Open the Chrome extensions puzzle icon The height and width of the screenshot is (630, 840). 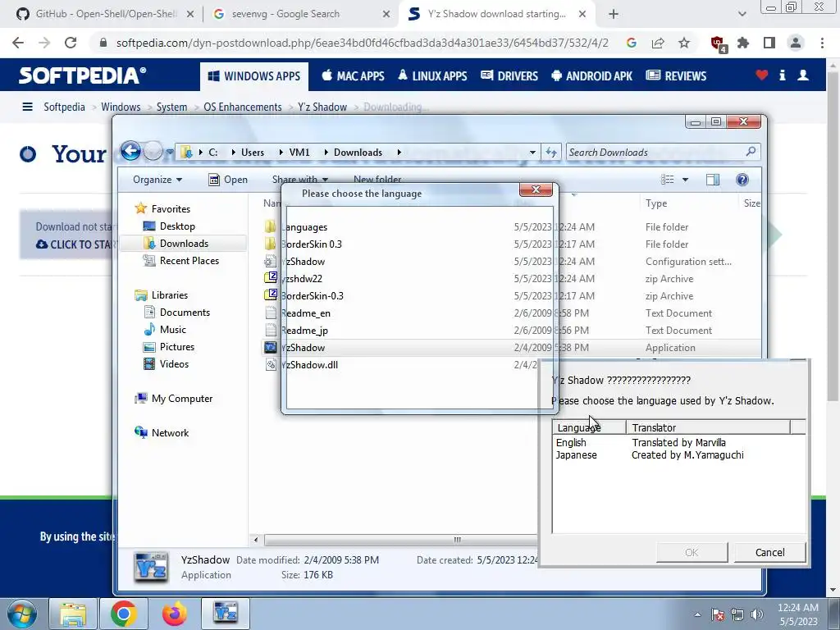click(743, 43)
